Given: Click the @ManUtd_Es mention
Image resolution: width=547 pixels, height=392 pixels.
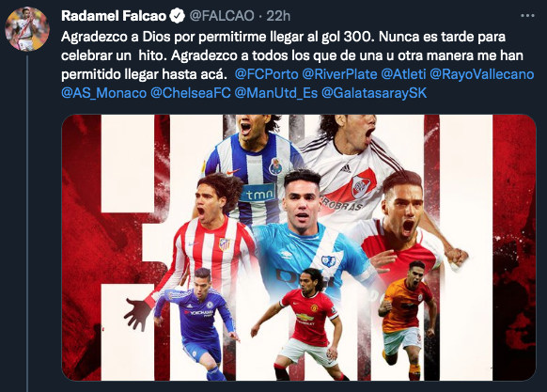Looking at the screenshot, I should point(276,93).
